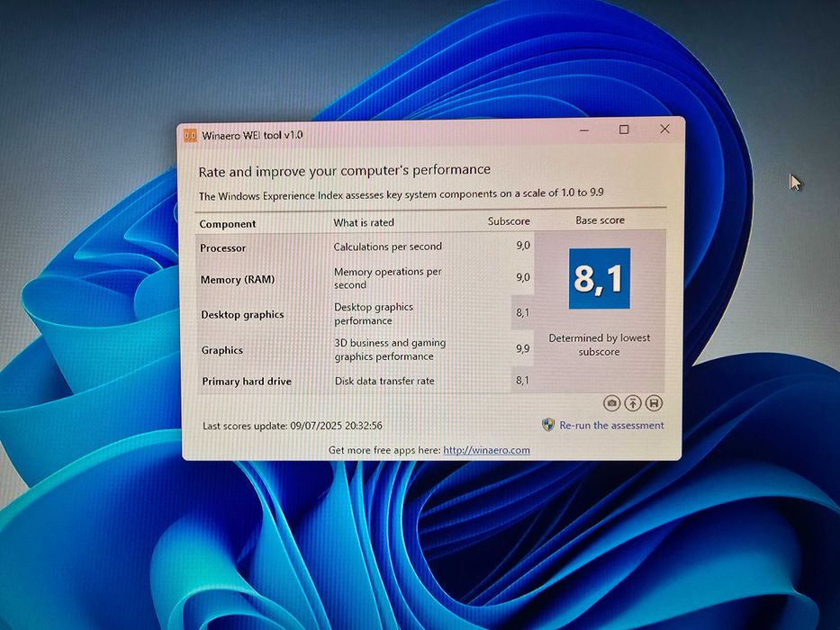Click the Memory operations per second text
The height and width of the screenshot is (630, 840).
(388, 279)
